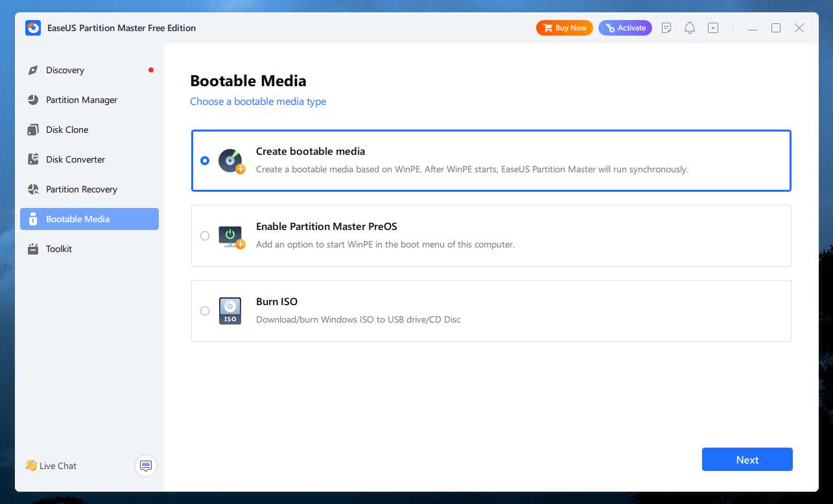
Task: Click the Disk Clone sidebar icon
Action: [x=33, y=130]
